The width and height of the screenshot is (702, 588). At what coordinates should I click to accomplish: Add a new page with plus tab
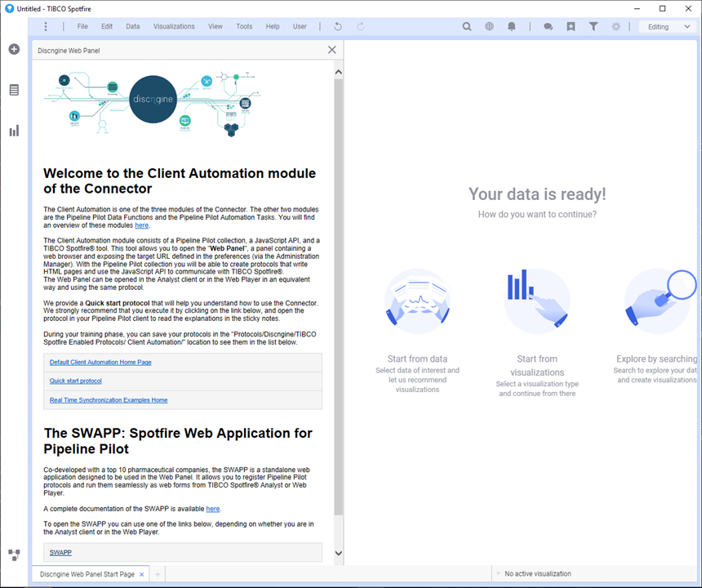click(158, 574)
